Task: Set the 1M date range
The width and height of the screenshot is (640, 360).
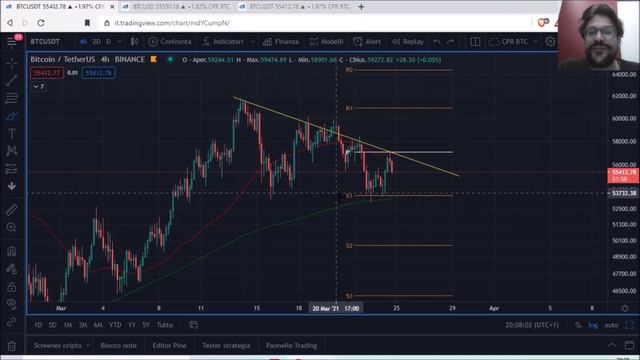Action: click(x=68, y=325)
